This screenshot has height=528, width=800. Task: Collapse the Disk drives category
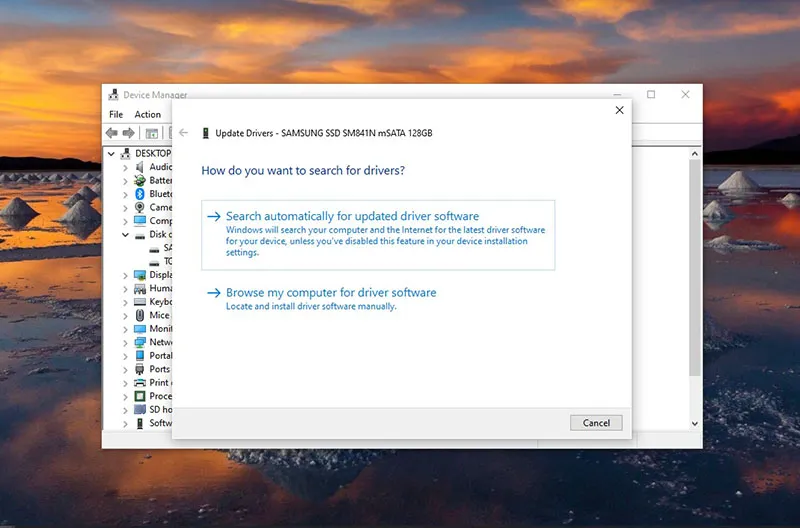[x=125, y=235]
